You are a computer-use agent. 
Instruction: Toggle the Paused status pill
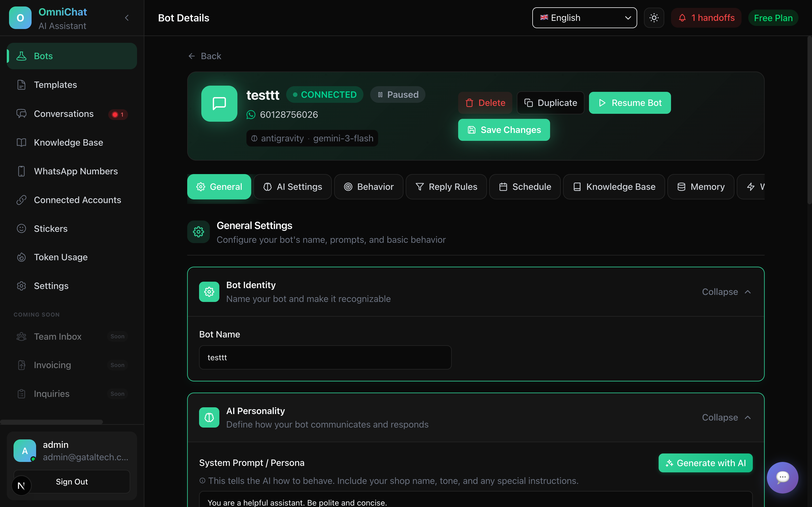click(398, 94)
